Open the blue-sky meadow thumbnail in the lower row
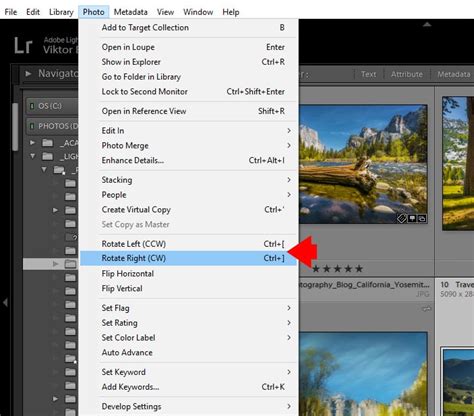The height and width of the screenshot is (416, 474). pyautogui.click(x=363, y=374)
